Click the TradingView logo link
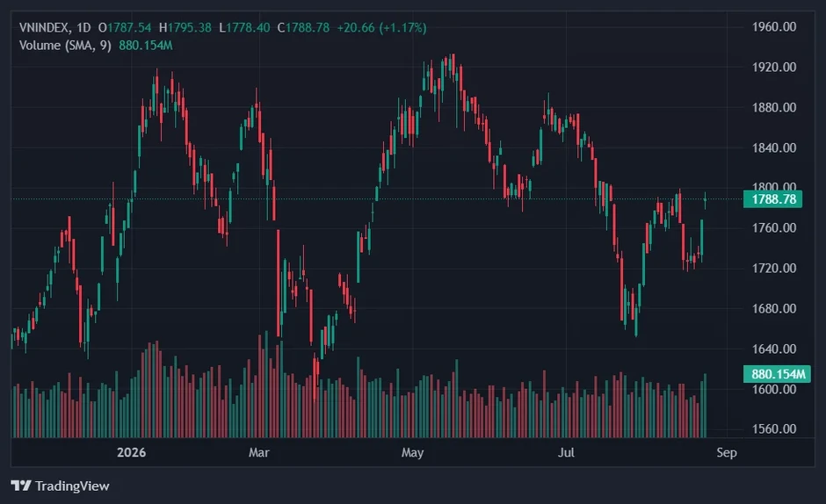826x504 pixels. [60, 486]
